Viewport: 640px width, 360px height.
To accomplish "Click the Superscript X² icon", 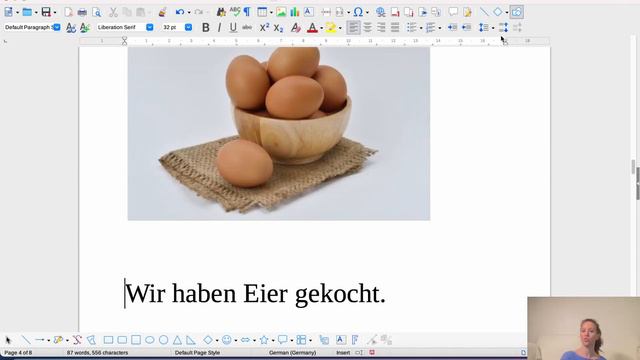I will coord(264,27).
